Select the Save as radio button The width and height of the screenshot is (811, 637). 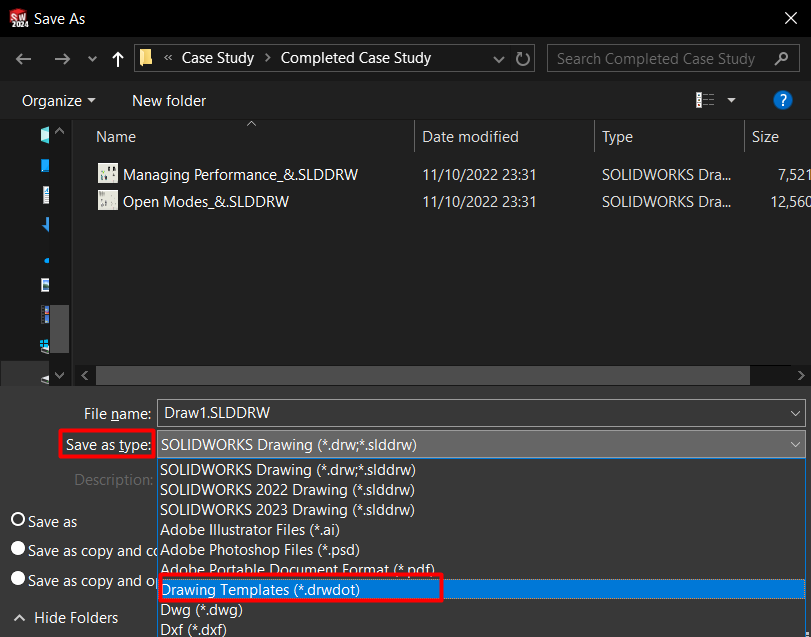click(x=18, y=520)
